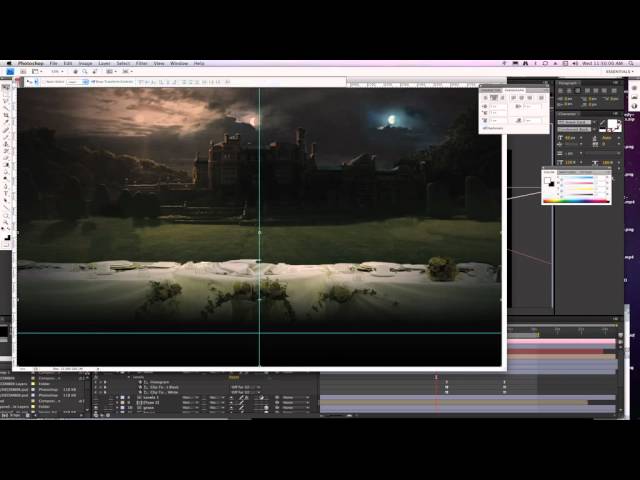This screenshot has width=640, height=480.
Task: Open the Photoshop File menu
Action: (53, 64)
